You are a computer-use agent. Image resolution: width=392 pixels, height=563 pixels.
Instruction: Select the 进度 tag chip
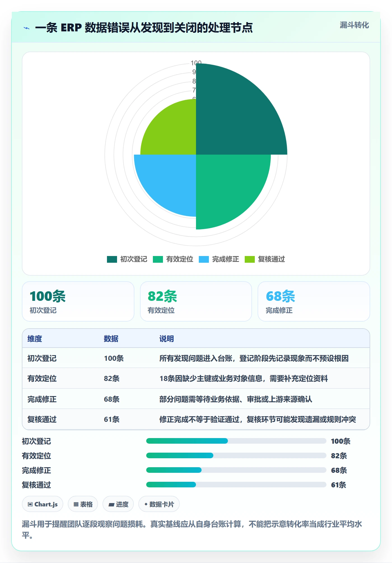point(118,504)
